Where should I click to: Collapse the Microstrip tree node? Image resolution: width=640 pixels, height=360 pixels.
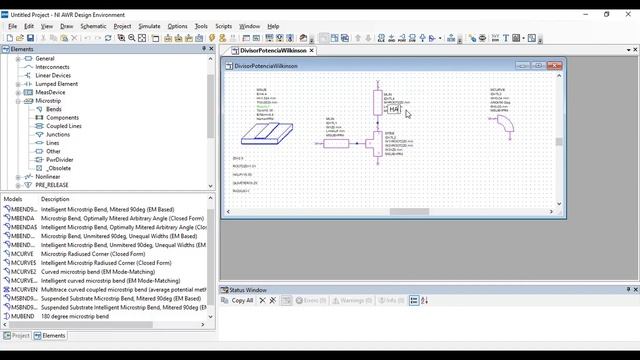click(x=18, y=101)
